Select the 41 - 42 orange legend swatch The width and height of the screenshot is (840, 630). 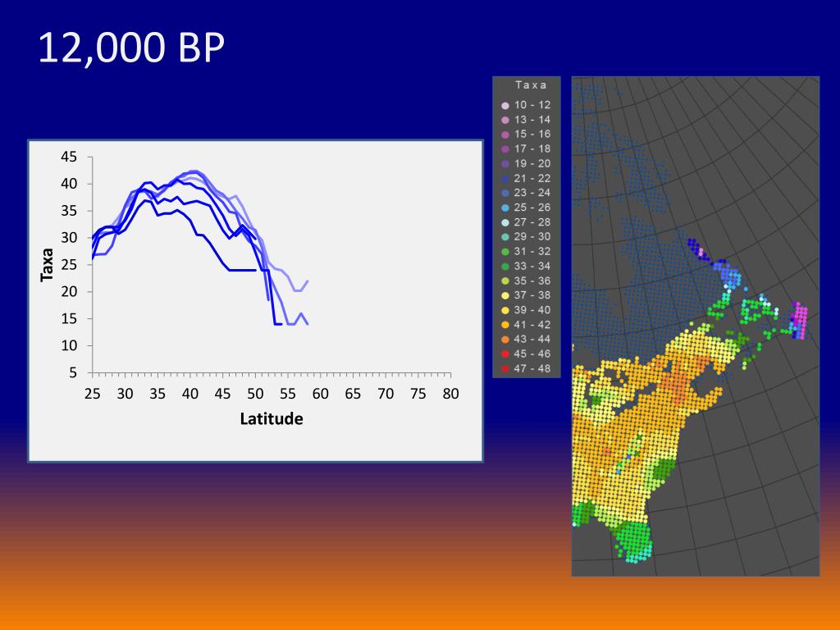point(505,324)
